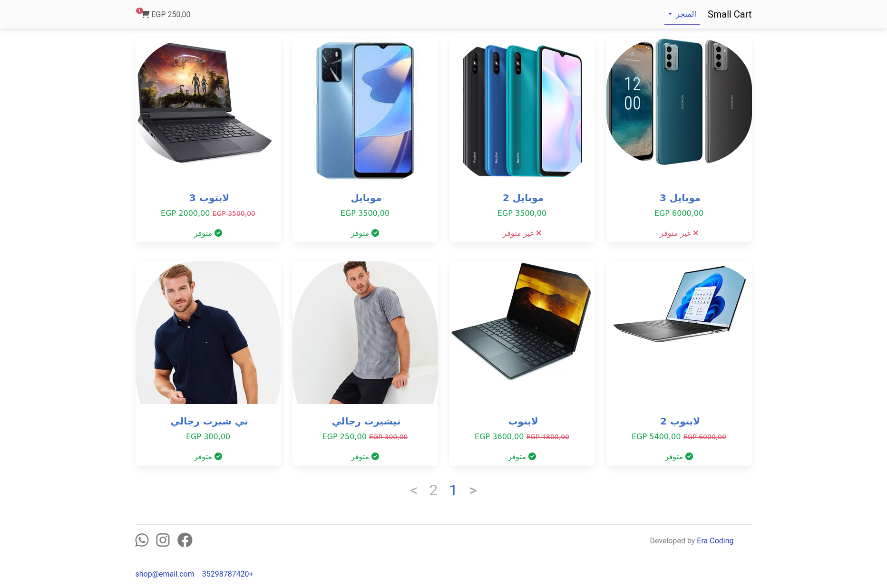
Task: Open the Small Cart brand link
Action: (x=730, y=14)
